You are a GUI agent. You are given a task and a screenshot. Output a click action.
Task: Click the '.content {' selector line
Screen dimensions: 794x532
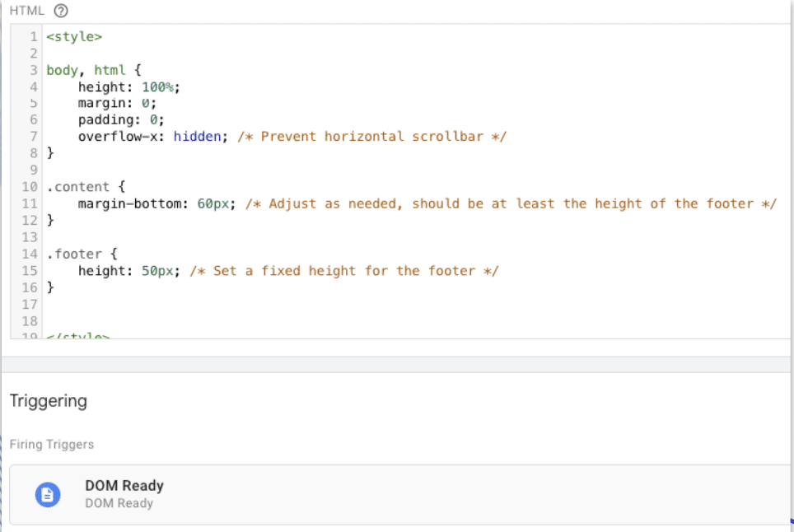point(86,187)
